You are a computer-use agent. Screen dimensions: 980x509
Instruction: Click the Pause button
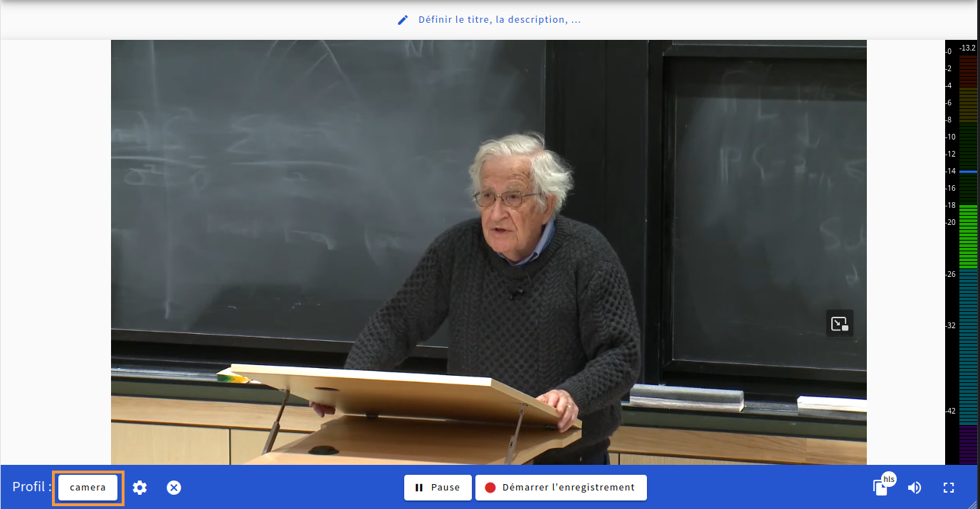tap(438, 488)
